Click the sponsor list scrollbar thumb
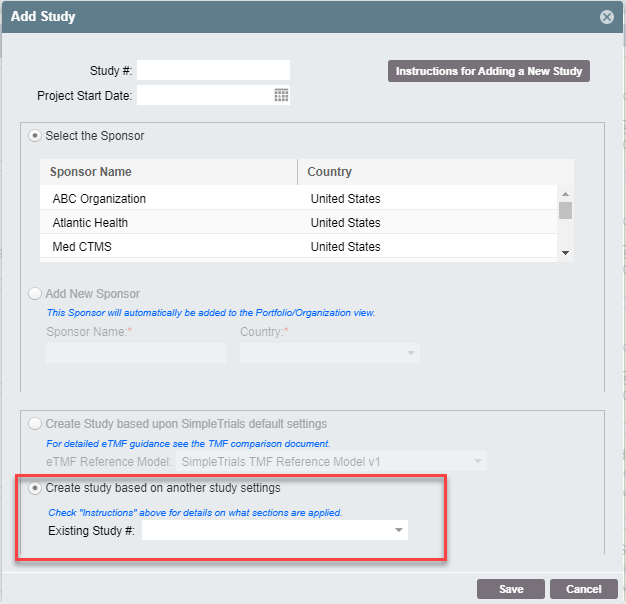Image resolution: width=626 pixels, height=604 pixels. pyautogui.click(x=565, y=210)
